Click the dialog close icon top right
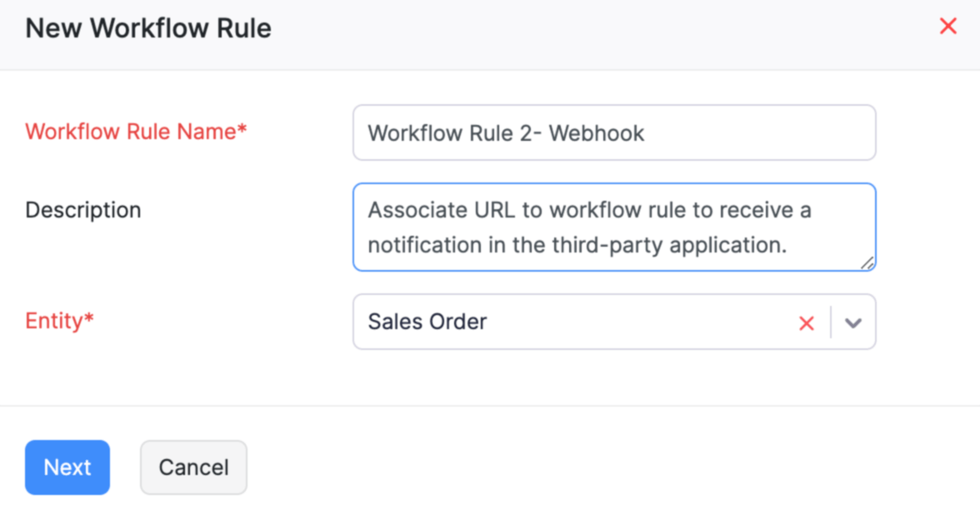 [948, 26]
